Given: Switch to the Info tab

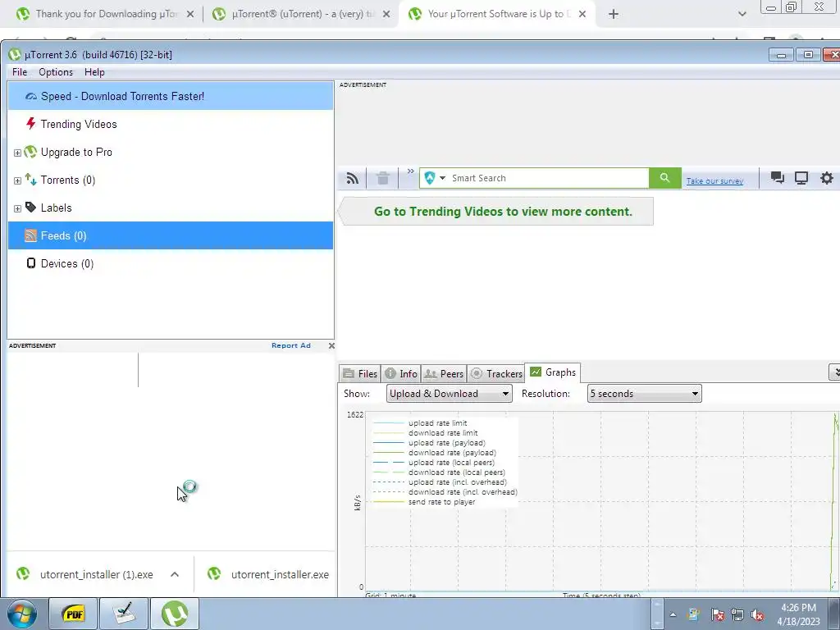Looking at the screenshot, I should tap(401, 373).
